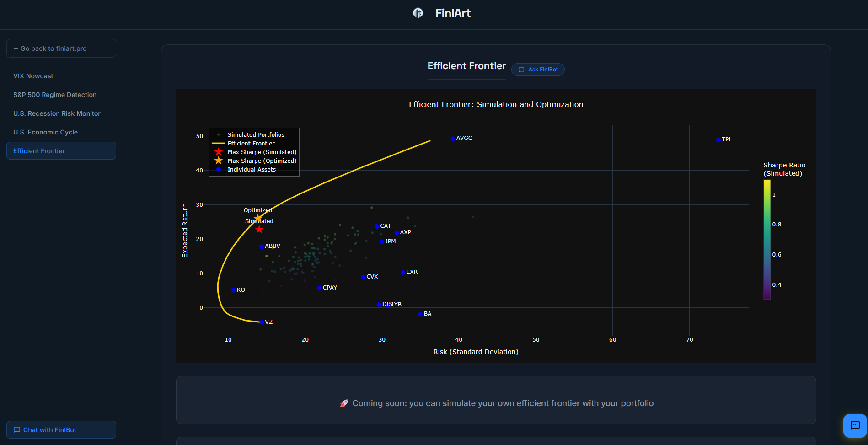
Task: Click the EXR asset data point
Action: click(403, 273)
